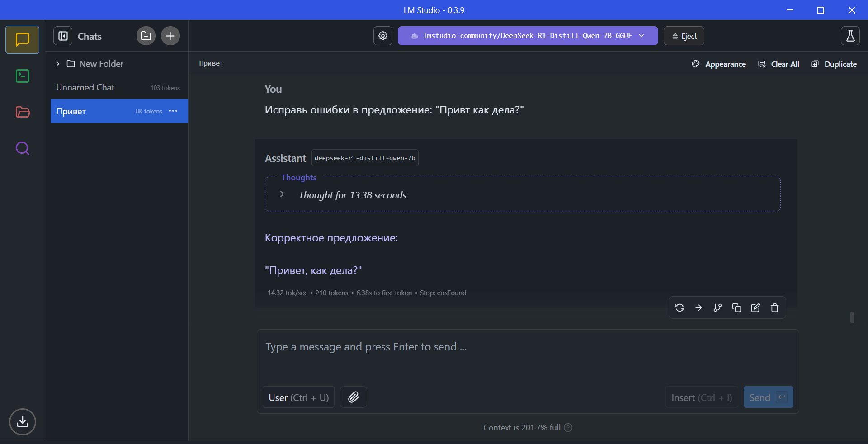This screenshot has height=444, width=868.
Task: Open the Discover search sidebar icon
Action: (23, 148)
